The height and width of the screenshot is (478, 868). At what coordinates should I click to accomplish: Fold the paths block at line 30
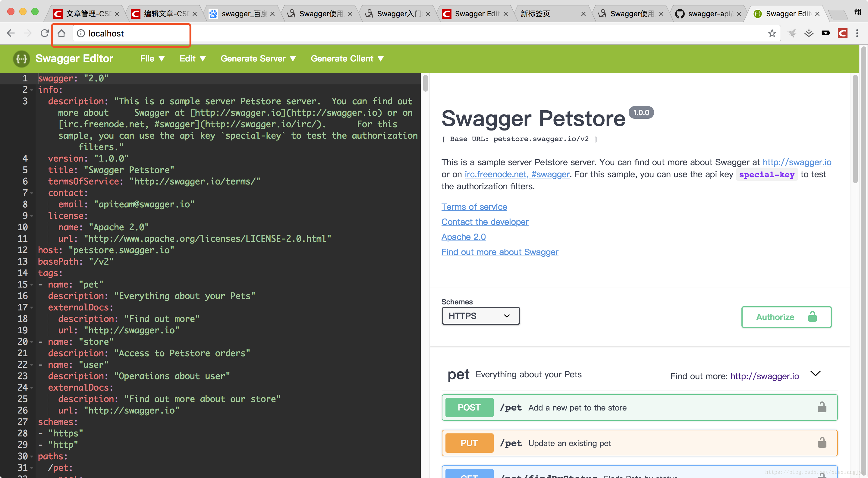pyautogui.click(x=32, y=456)
